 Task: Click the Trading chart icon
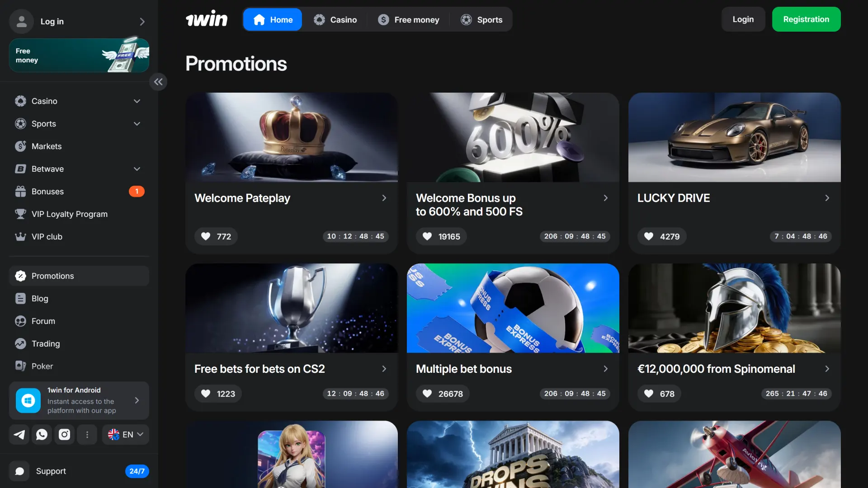pos(20,343)
